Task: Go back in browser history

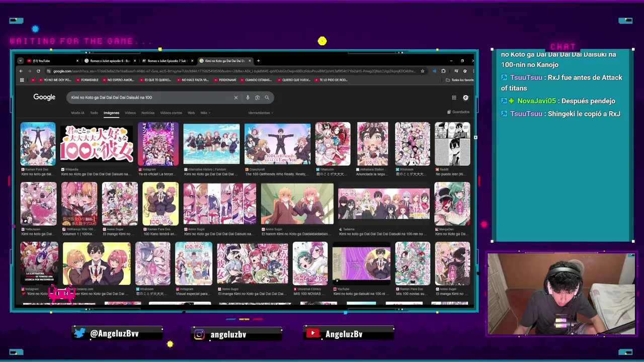Action: (21, 71)
